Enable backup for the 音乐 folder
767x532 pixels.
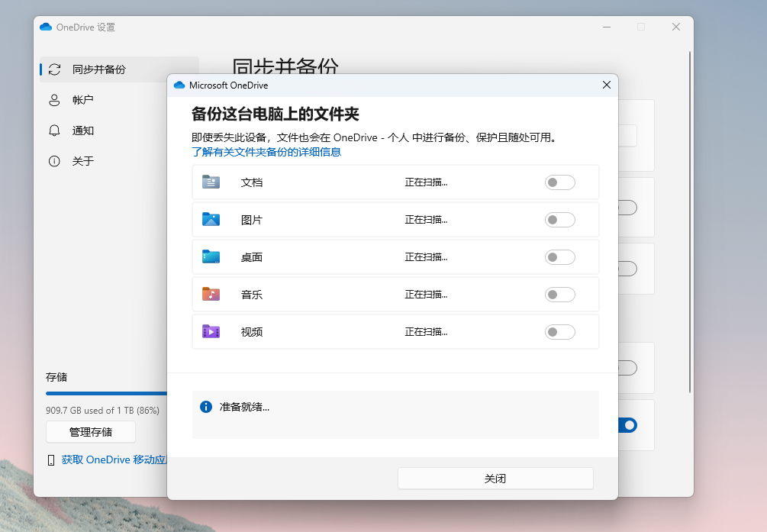(560, 295)
